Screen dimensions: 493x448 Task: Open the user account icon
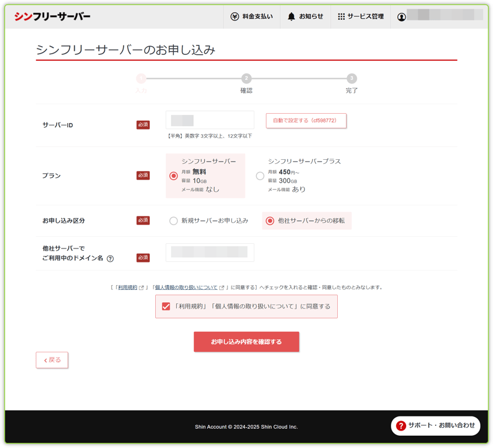point(401,17)
